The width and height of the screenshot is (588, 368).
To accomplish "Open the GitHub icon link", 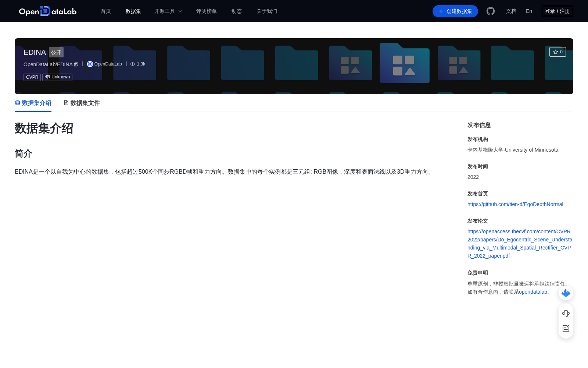I will point(491,11).
